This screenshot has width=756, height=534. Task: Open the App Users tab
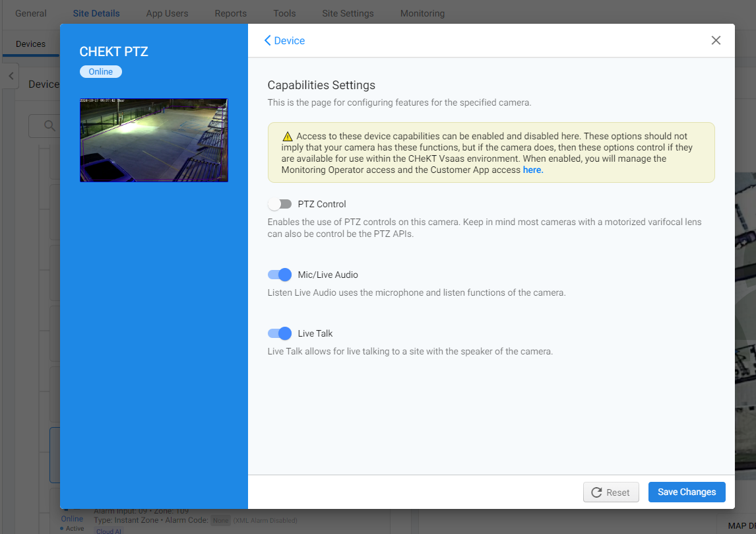(167, 13)
